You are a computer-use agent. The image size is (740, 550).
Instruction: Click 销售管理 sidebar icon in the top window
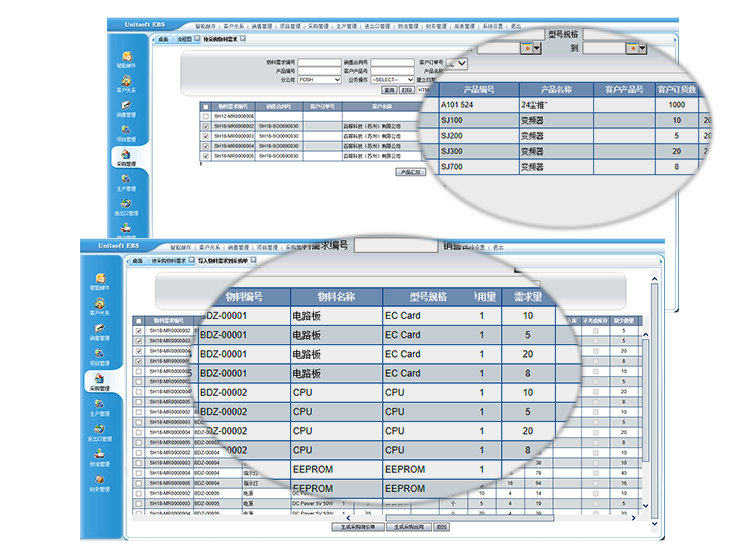pos(126,107)
